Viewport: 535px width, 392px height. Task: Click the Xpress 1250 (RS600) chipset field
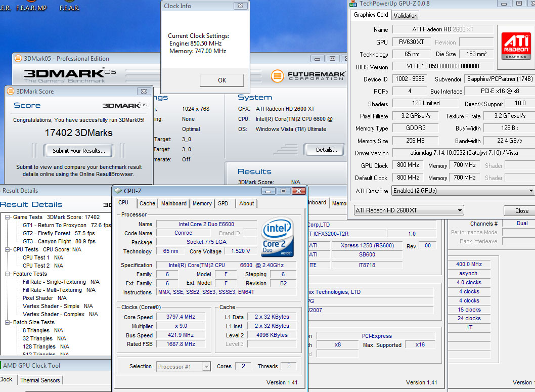pyautogui.click(x=367, y=245)
